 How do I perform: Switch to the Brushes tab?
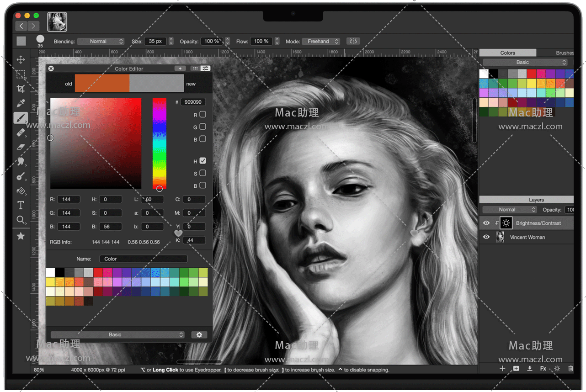click(x=564, y=53)
